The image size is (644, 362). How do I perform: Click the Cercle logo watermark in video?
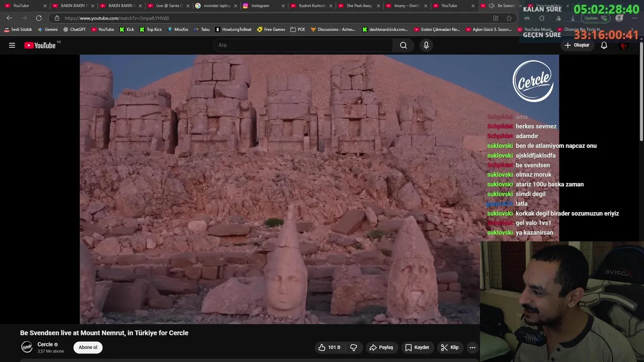pos(533,81)
